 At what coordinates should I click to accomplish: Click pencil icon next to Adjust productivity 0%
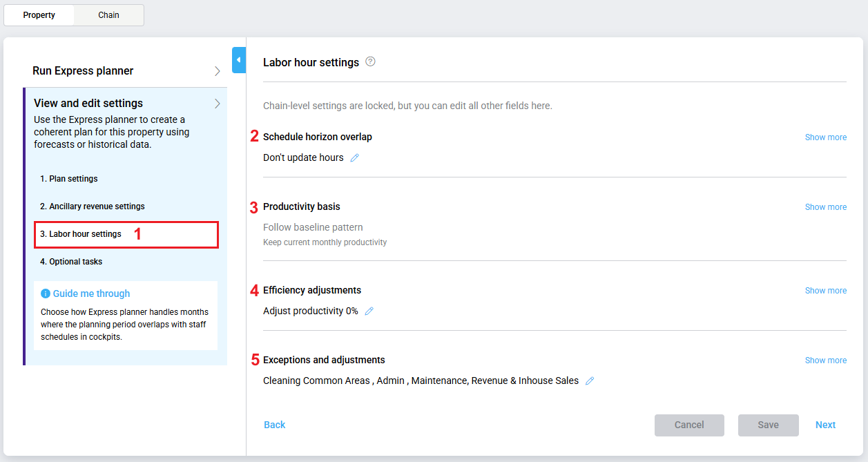tap(369, 311)
